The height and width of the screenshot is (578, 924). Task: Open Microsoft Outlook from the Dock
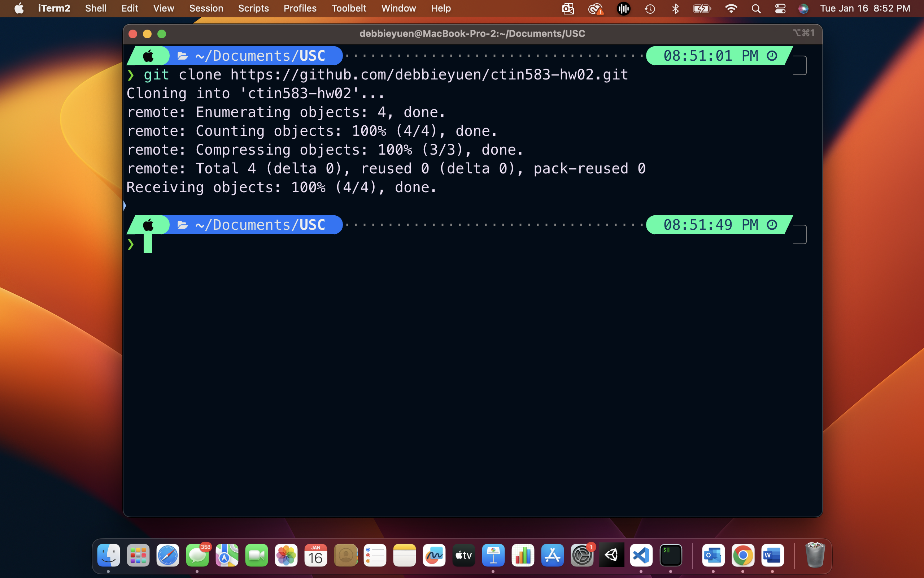click(x=713, y=555)
